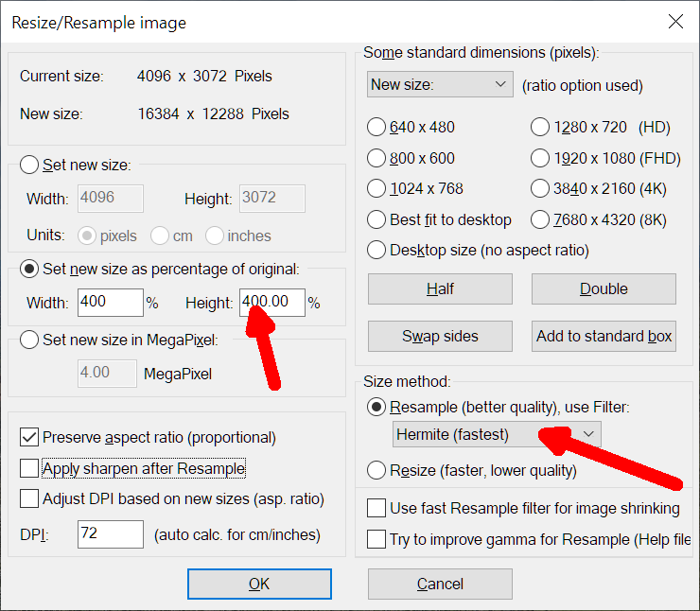Open the 'New size:' dropdown
The width and height of the screenshot is (700, 611).
(440, 85)
